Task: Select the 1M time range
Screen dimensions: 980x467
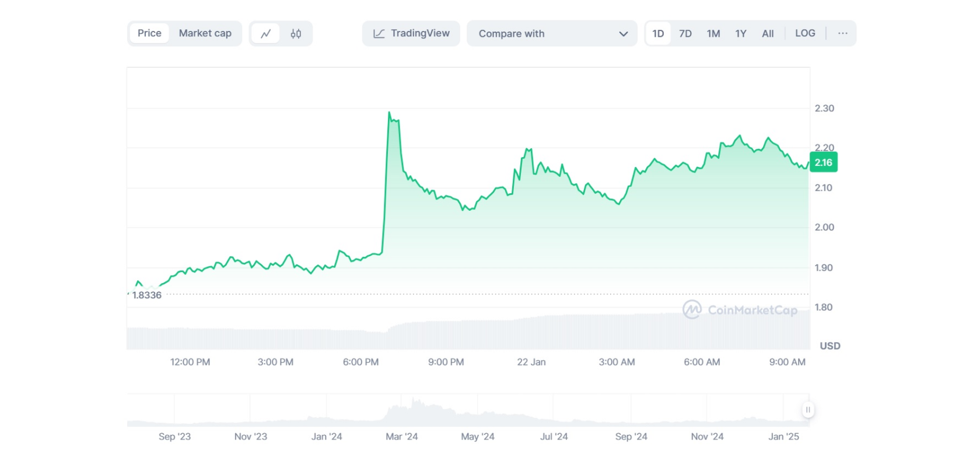Action: [x=713, y=34]
